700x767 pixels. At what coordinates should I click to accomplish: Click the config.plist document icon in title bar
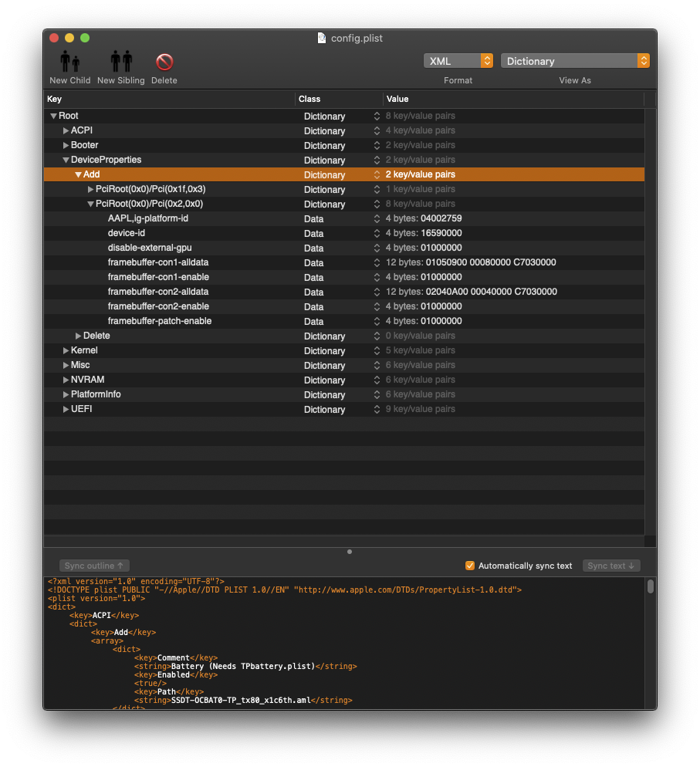pos(321,38)
